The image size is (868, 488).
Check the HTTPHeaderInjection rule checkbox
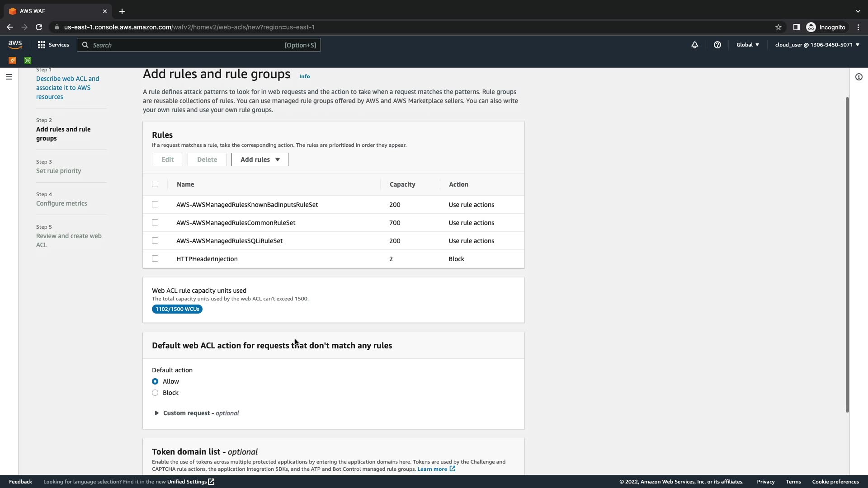click(155, 258)
